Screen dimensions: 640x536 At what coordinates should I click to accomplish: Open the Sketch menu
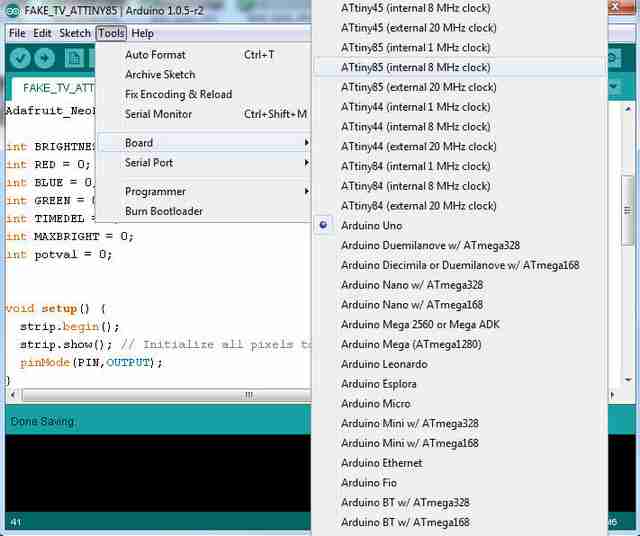[75, 33]
